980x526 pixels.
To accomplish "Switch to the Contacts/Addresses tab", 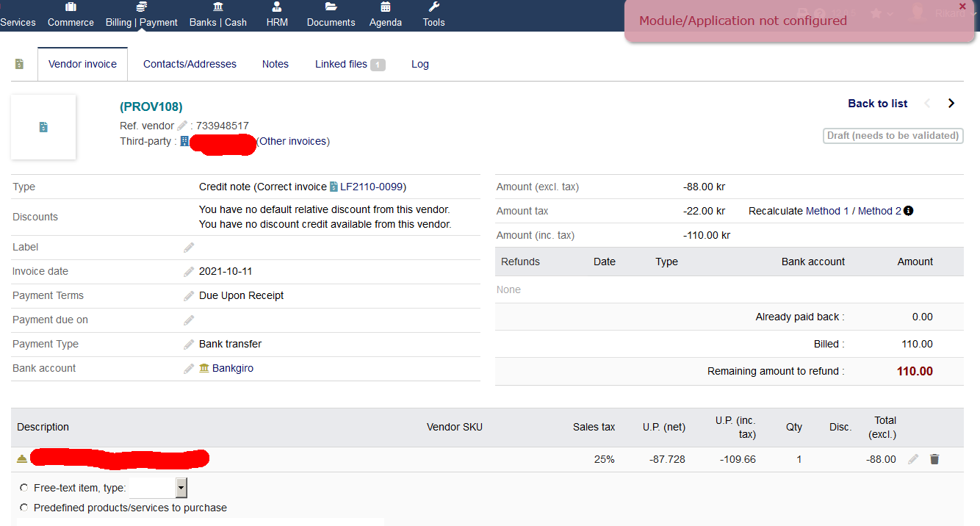I will tap(190, 64).
